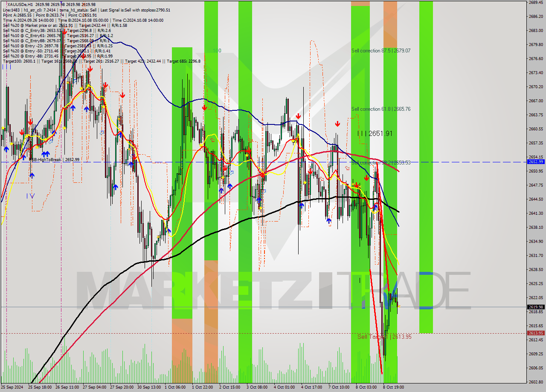Click 2647.75 on the price axis
The image size is (546, 392).
(536, 185)
